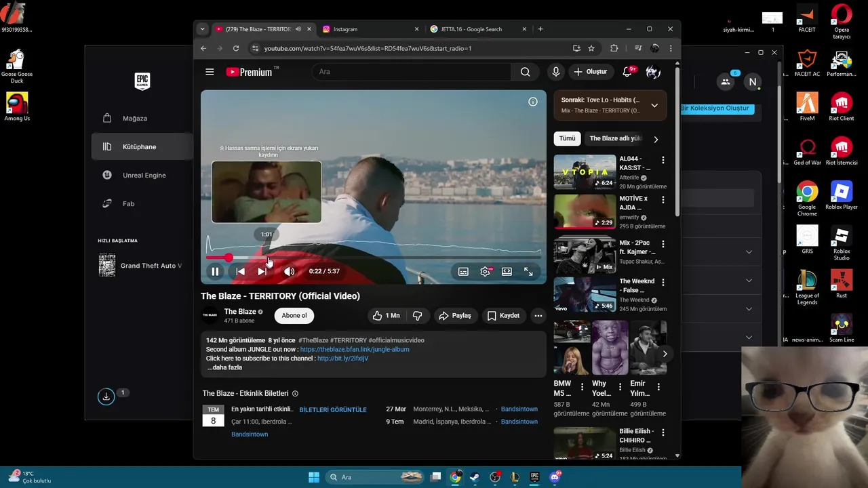The image size is (868, 488).
Task: Open the tab search dropdown arrow
Action: tap(202, 29)
